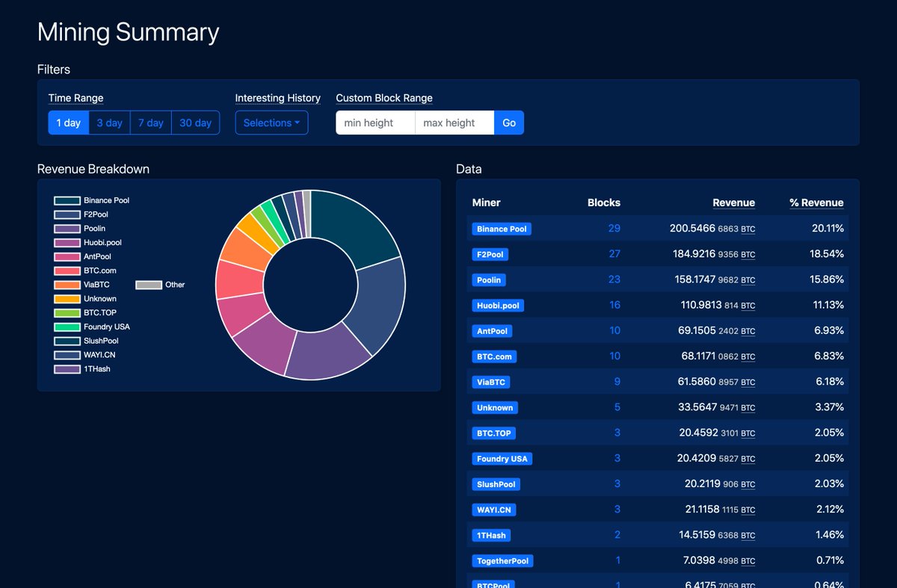This screenshot has width=897, height=588.
Task: Click the Custom Block Range label
Action: [x=384, y=98]
